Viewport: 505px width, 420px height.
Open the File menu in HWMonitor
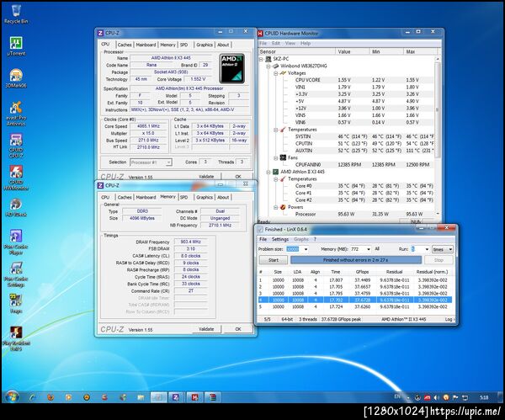click(263, 43)
